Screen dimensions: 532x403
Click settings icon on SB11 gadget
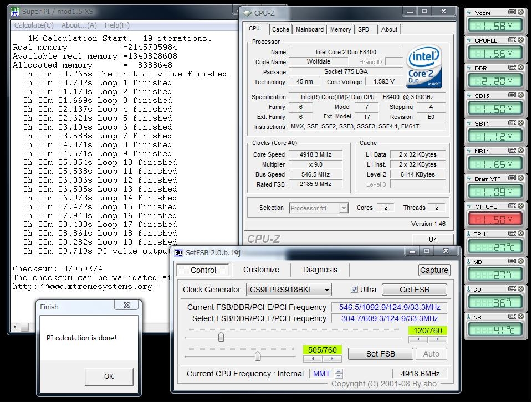pos(512,123)
